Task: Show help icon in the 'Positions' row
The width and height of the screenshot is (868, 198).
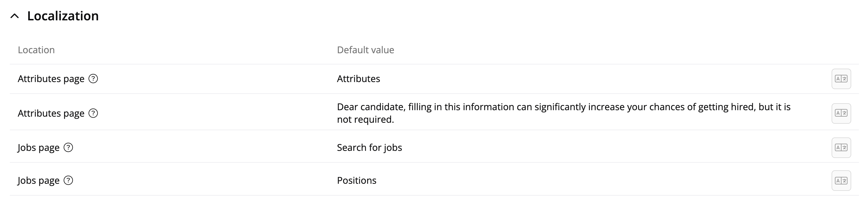Action: (x=68, y=180)
